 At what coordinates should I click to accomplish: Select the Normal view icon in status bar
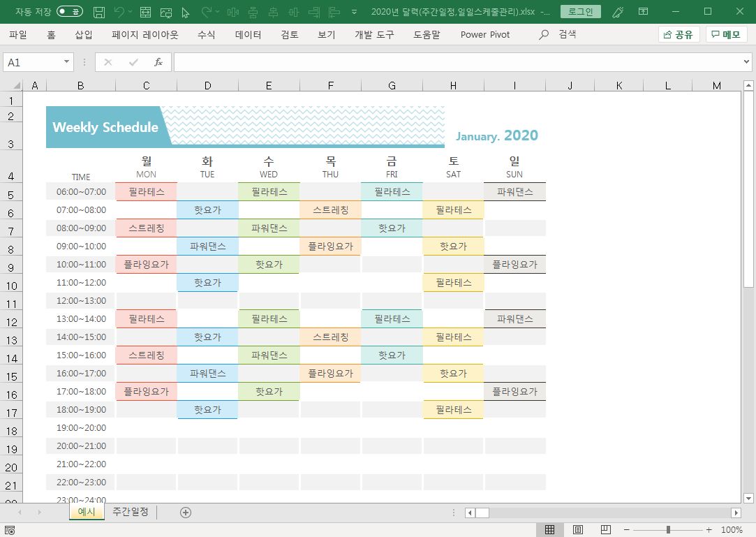550,530
